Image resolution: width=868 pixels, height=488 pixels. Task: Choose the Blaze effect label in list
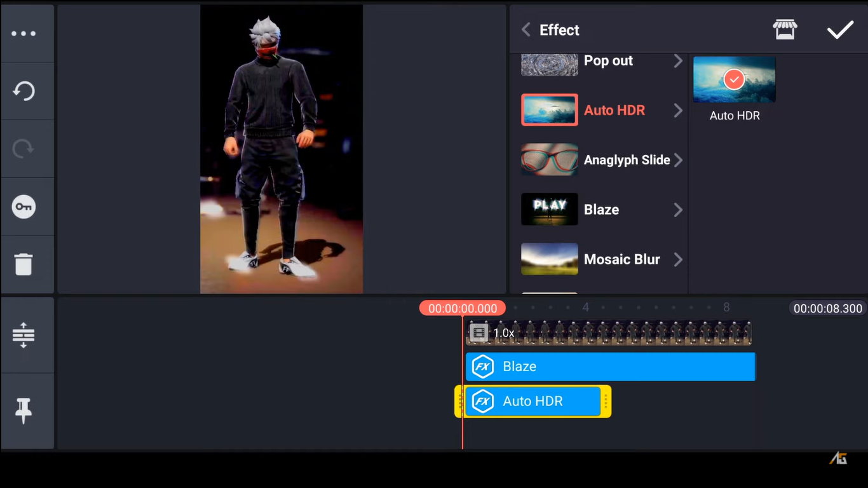point(601,210)
